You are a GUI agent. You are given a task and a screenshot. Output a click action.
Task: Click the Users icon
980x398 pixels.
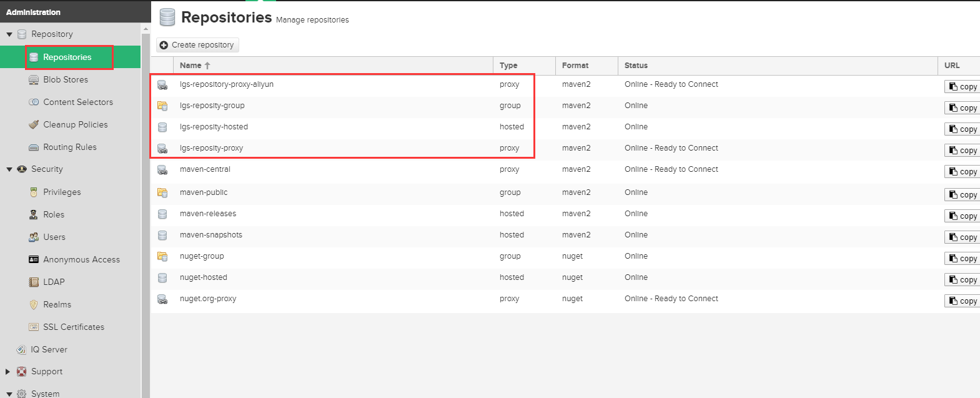pyautogui.click(x=34, y=237)
